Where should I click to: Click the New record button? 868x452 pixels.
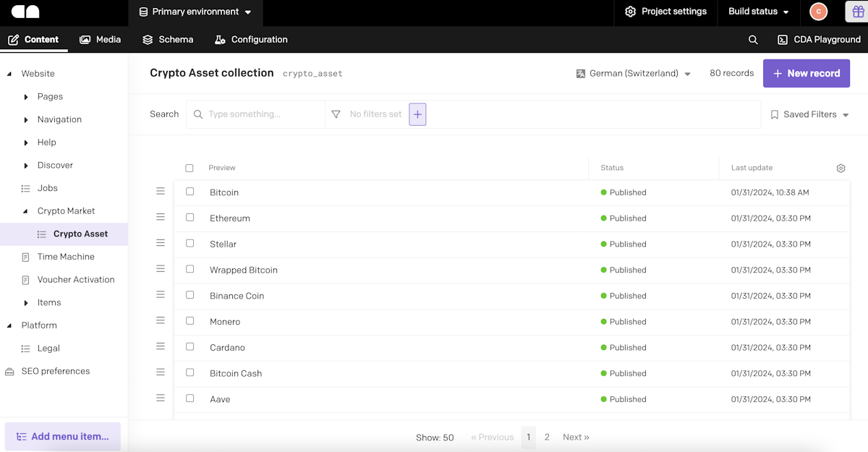tap(807, 74)
